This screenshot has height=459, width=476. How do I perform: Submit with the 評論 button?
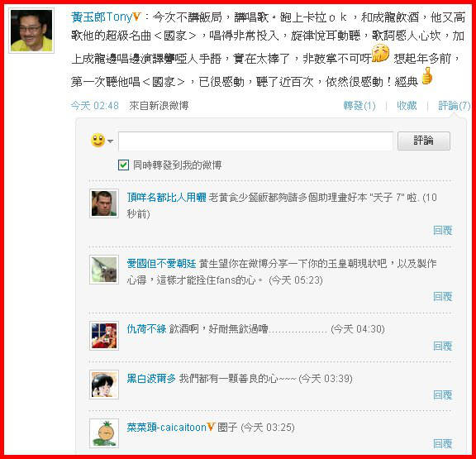click(424, 141)
